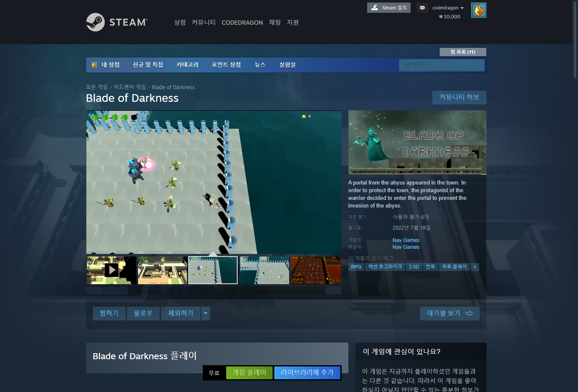This screenshot has width=578, height=392.
Task: Click the plus button to add tags
Action: [475, 267]
